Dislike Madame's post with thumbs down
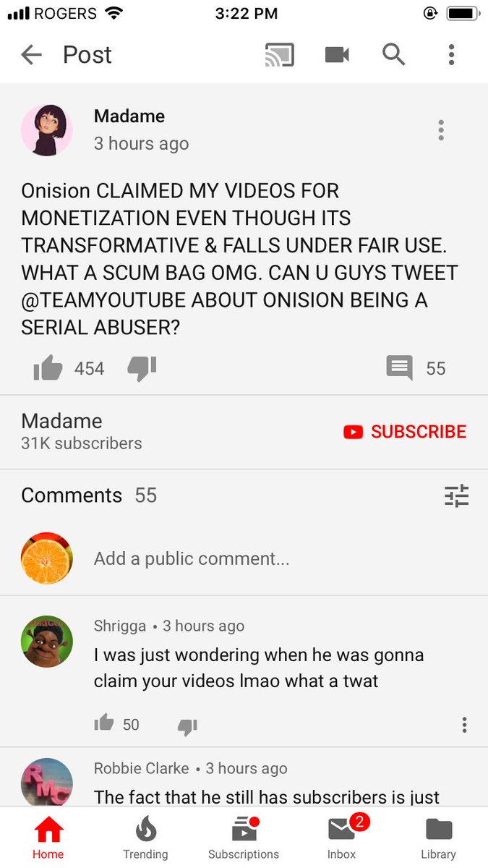488x868 pixels. [x=142, y=368]
